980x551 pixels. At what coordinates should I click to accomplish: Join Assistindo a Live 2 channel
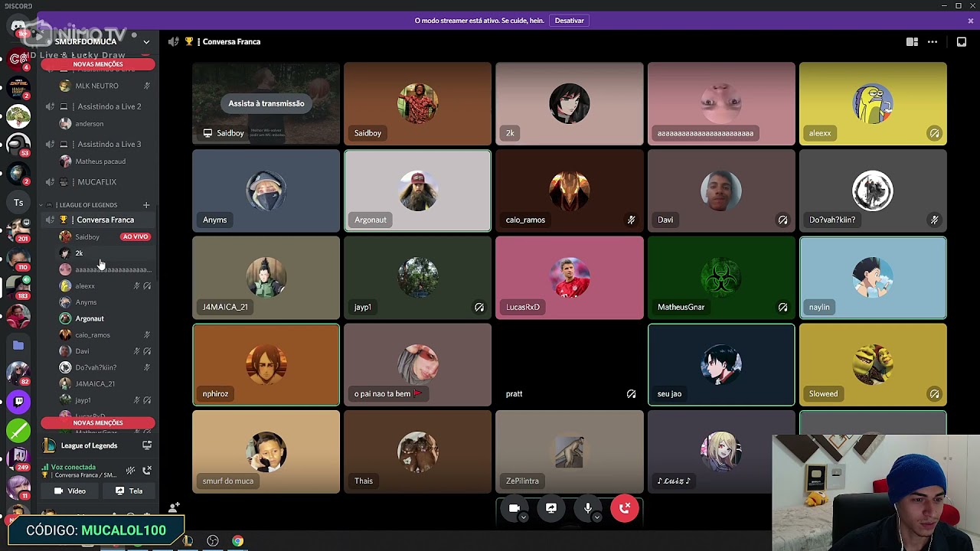(98, 106)
